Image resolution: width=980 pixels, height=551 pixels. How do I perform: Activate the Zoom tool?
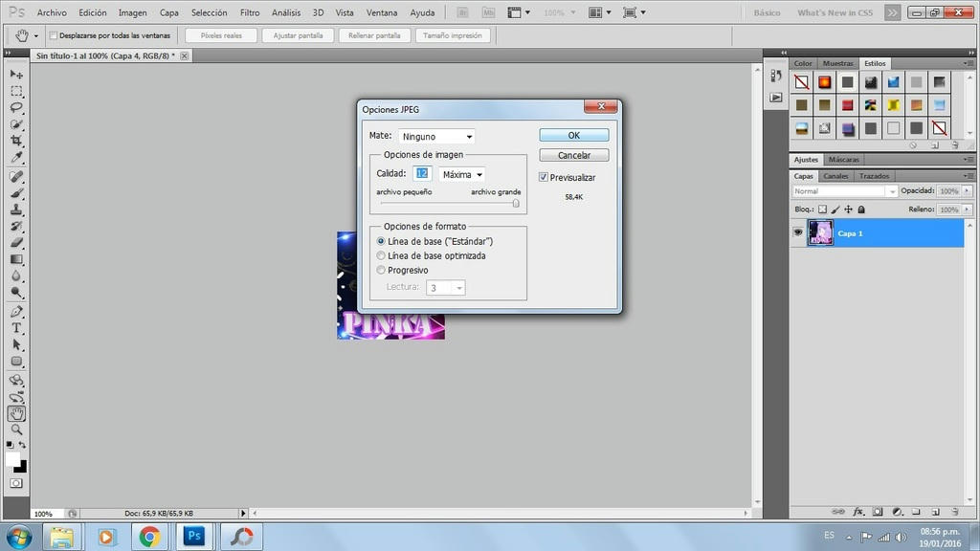tap(16, 430)
